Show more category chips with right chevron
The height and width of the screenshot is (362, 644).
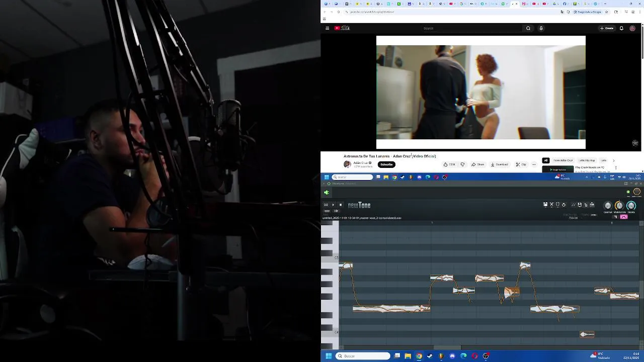(x=613, y=161)
